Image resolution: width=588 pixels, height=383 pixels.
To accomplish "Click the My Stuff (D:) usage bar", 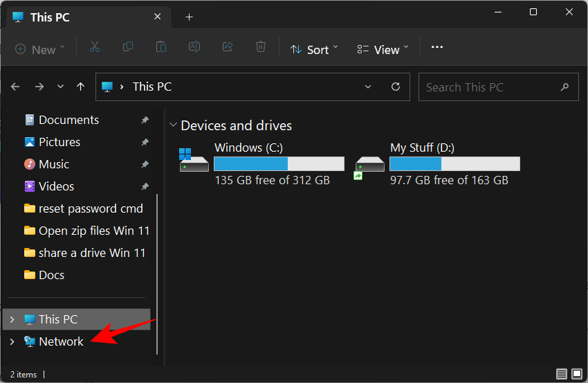I will (455, 164).
